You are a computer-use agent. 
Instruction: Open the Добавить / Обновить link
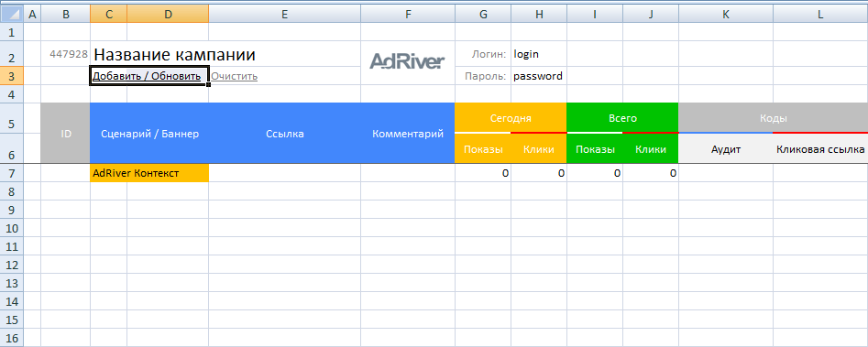coord(146,76)
